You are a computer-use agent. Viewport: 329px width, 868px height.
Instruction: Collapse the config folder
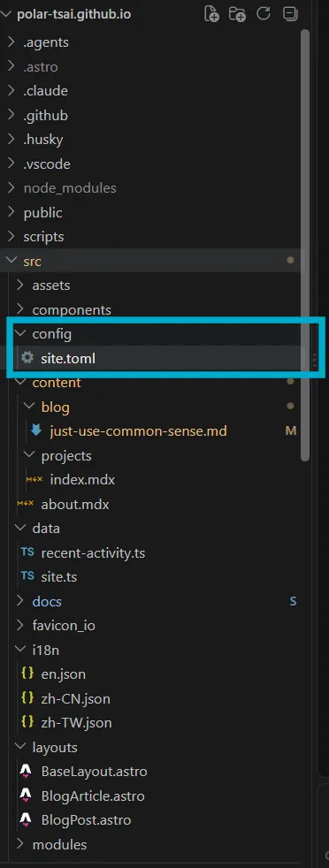20,334
